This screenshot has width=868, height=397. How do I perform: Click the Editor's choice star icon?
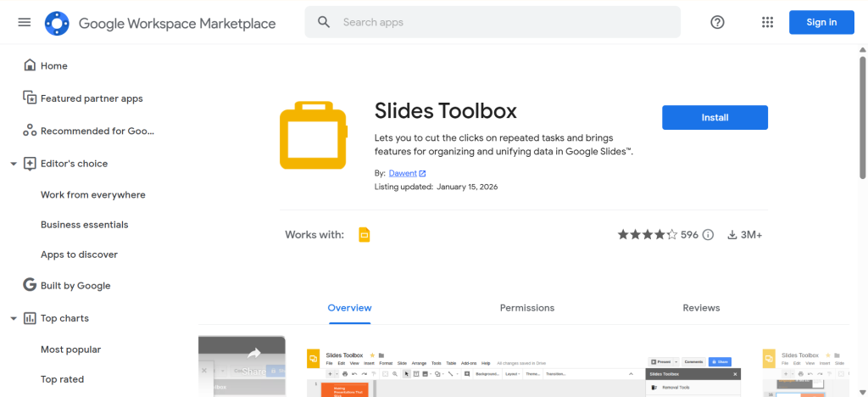coord(30,164)
